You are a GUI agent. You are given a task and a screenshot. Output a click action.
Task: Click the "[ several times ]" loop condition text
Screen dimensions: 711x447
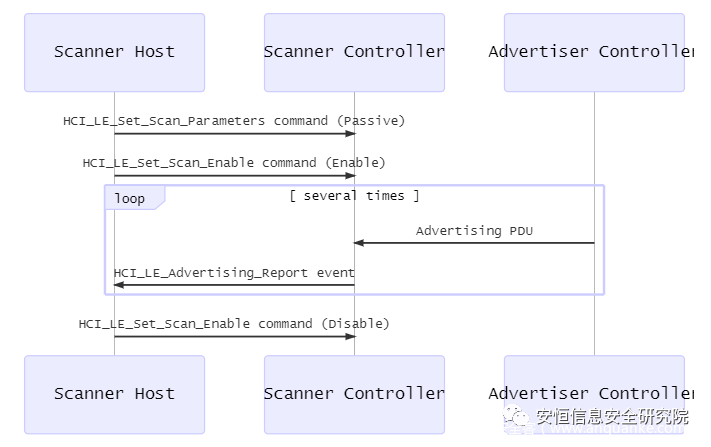[x=354, y=196]
